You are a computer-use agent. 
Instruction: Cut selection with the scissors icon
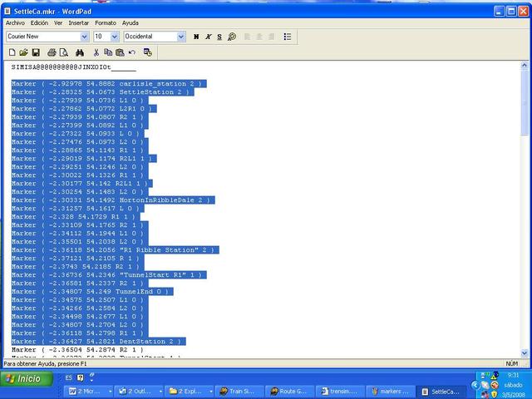[x=96, y=52]
